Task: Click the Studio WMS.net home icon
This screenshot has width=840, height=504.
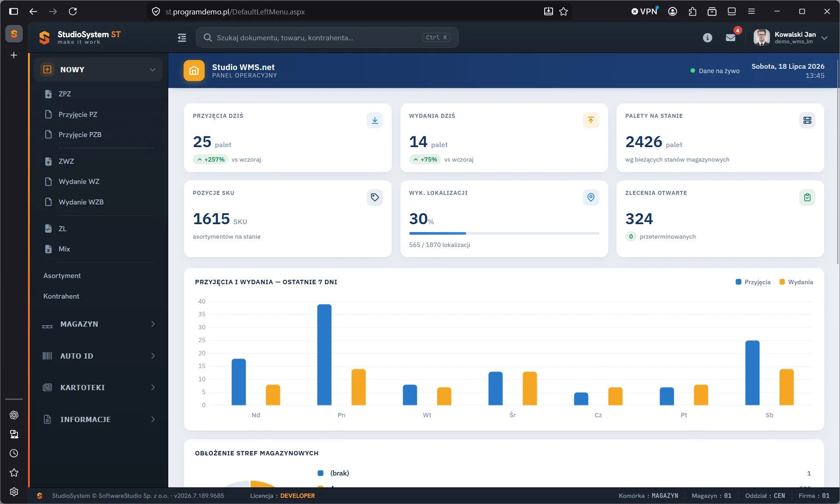Action: (194, 70)
